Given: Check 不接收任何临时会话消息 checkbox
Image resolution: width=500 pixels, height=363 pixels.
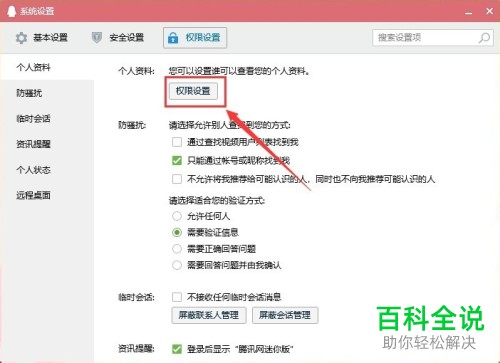Looking at the screenshot, I should pos(177,297).
